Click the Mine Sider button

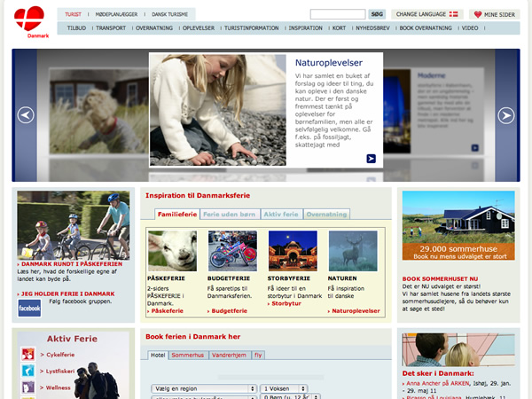495,14
